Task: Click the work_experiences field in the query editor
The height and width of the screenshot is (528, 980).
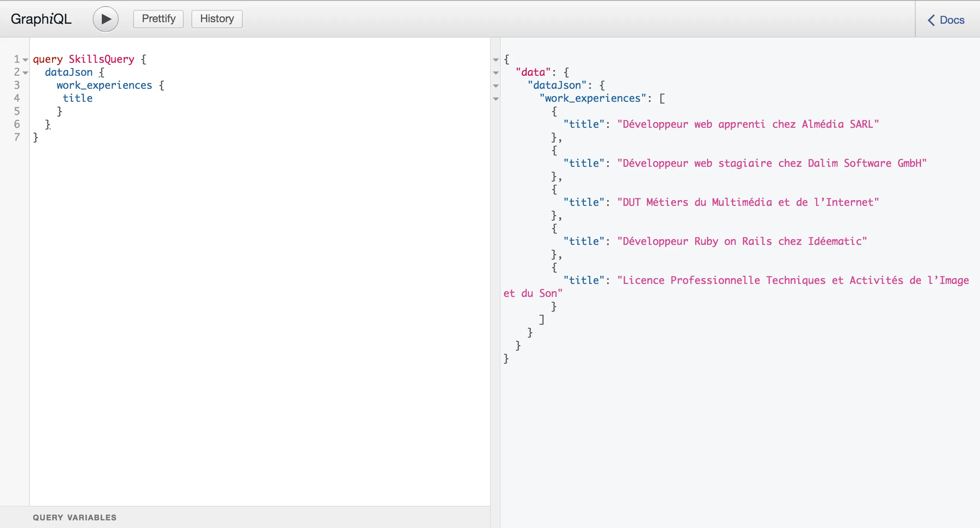Action: [104, 85]
